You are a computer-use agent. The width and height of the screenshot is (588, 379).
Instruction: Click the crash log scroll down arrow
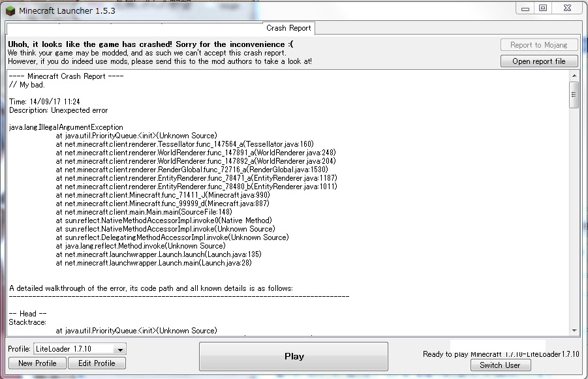click(574, 331)
